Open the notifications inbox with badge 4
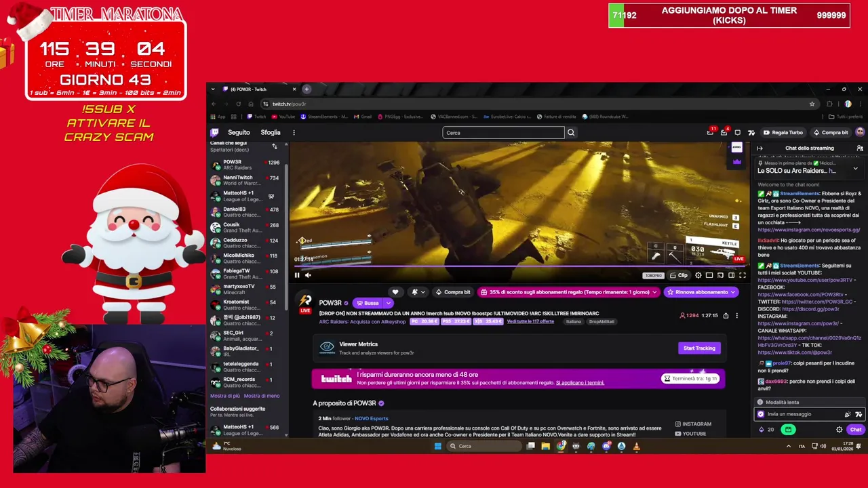 click(x=724, y=133)
